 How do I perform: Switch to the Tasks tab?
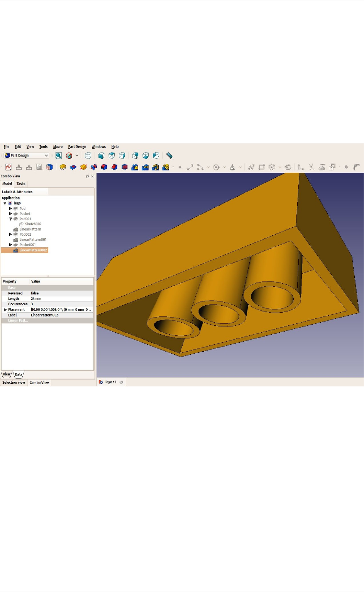(x=21, y=184)
